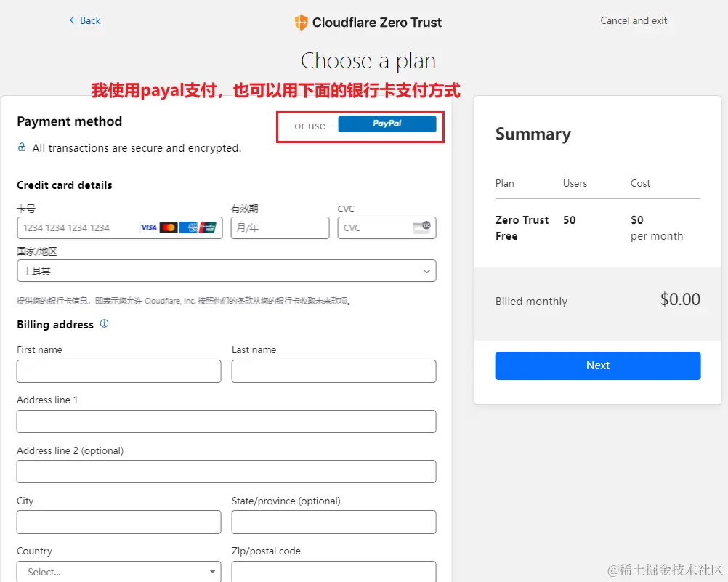Click the secure transactions lock icon

point(22,147)
